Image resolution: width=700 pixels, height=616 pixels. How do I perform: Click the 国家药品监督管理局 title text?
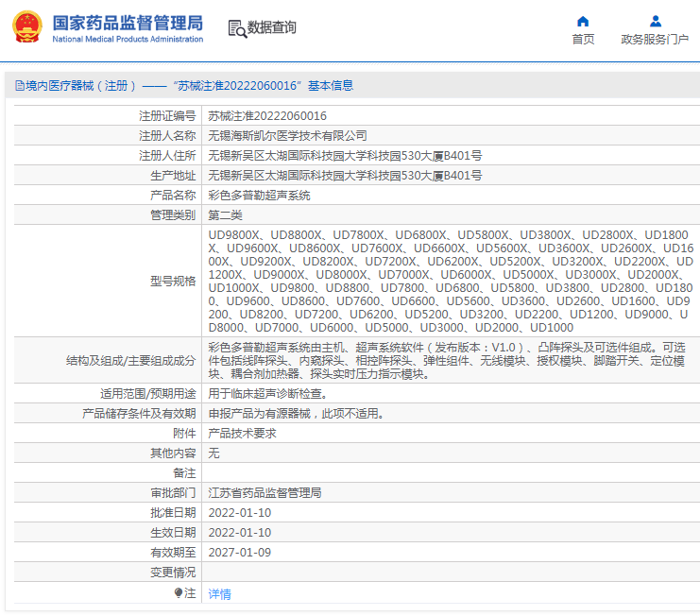coord(128,23)
